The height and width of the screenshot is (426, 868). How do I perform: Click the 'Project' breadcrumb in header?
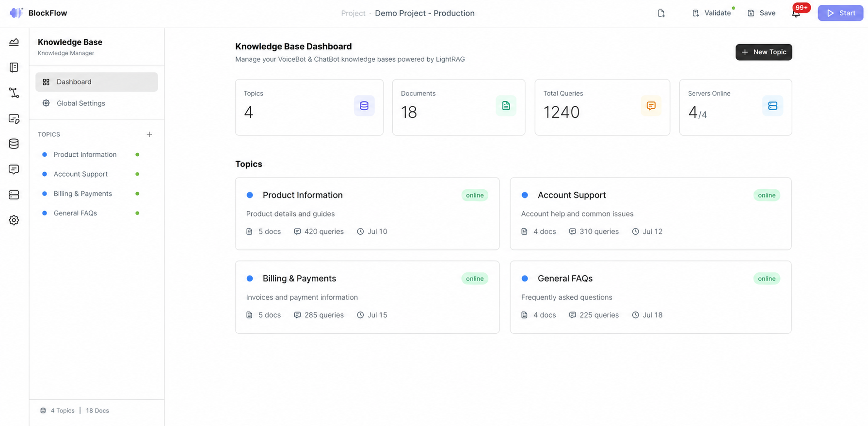[353, 13]
